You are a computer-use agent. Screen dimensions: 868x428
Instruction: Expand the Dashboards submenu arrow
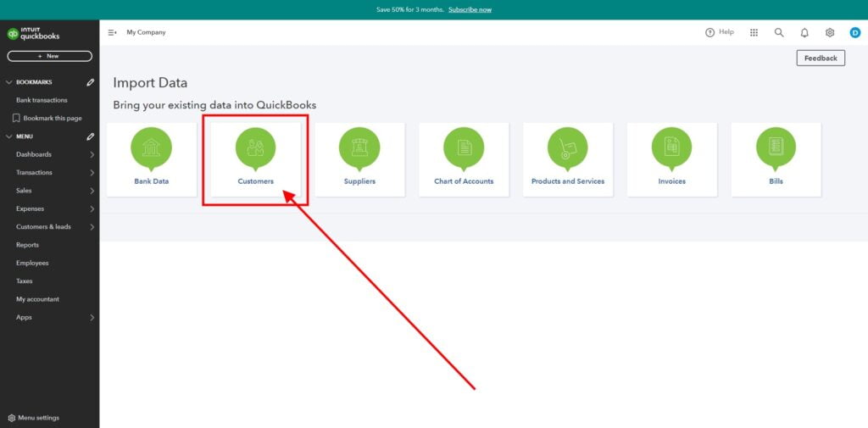point(92,154)
